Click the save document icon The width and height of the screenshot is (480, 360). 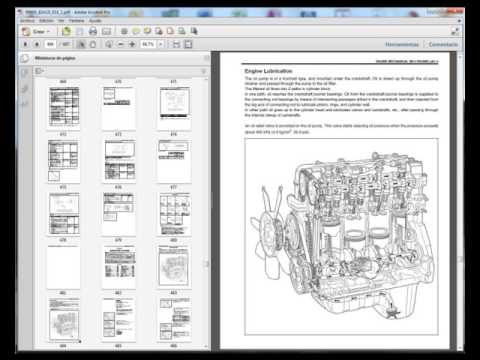(80, 31)
